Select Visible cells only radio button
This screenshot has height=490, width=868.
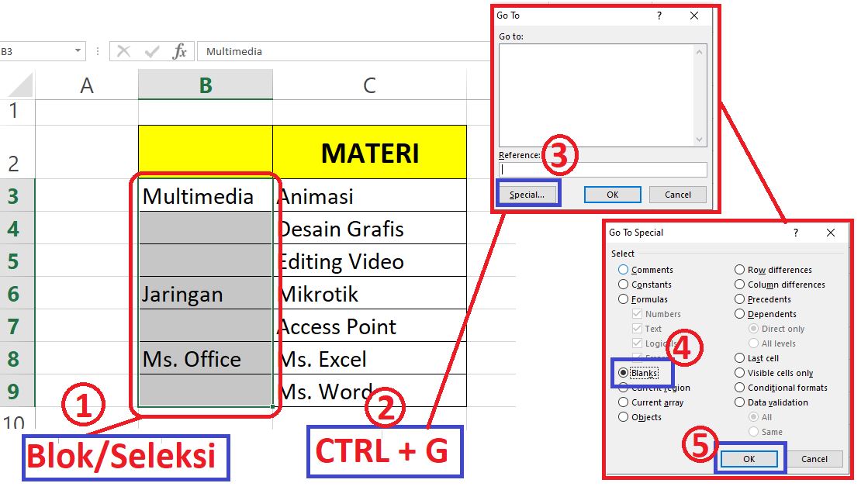pos(739,373)
